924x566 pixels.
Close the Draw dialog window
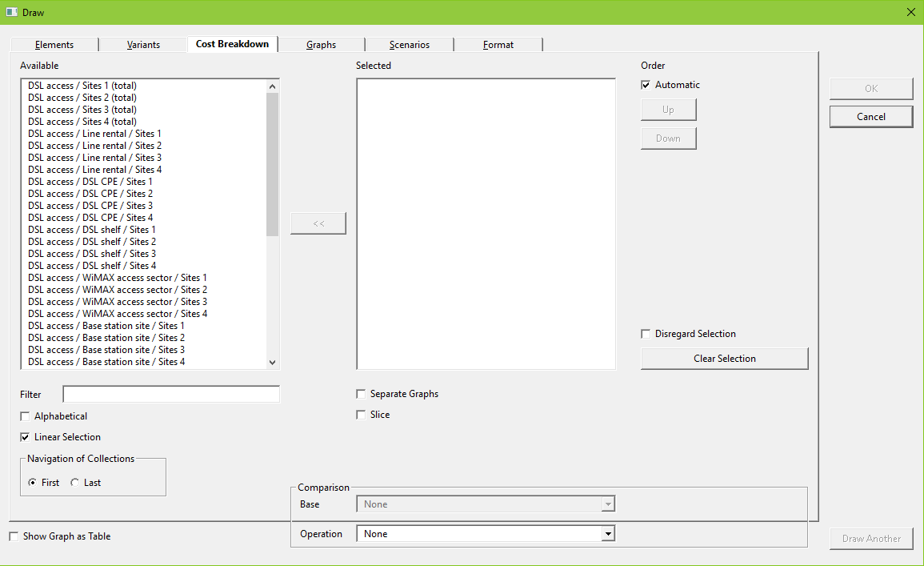coord(910,12)
